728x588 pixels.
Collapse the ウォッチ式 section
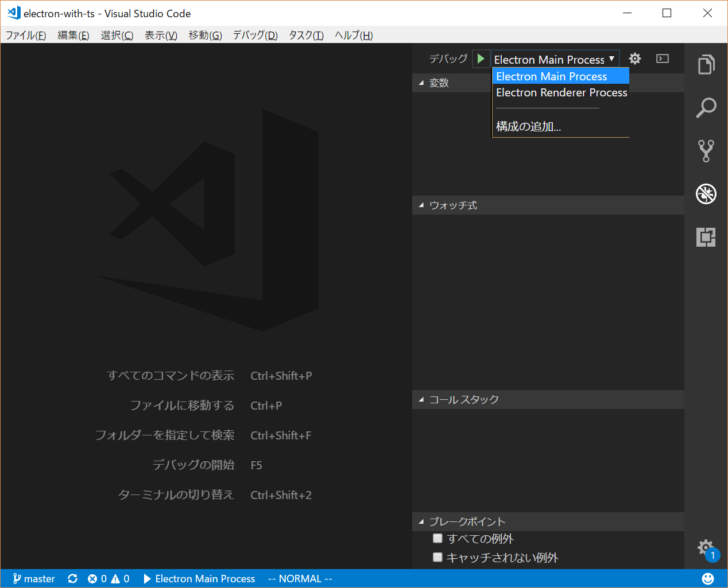pos(548,205)
